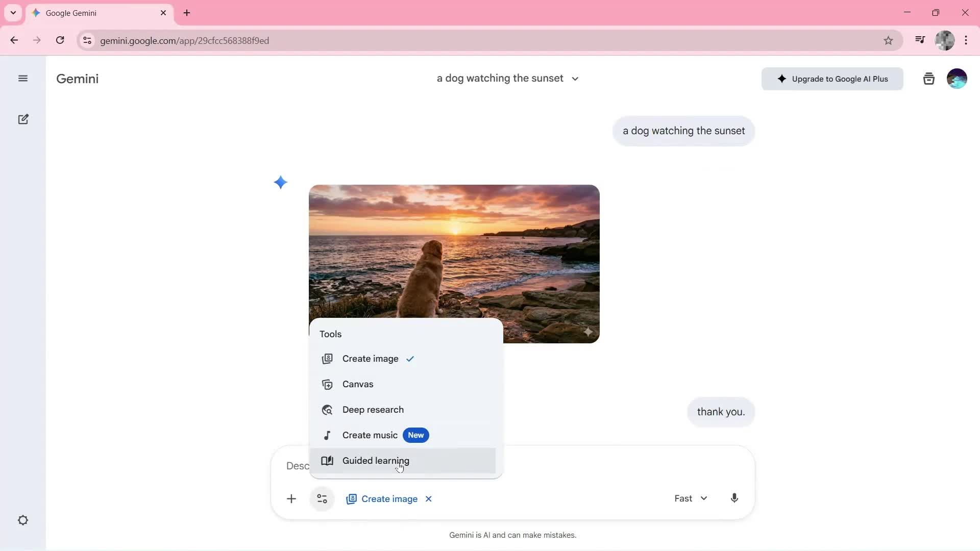The width and height of the screenshot is (980, 551).
Task: Click Upgrade to Google AI Plus
Action: tap(831, 79)
